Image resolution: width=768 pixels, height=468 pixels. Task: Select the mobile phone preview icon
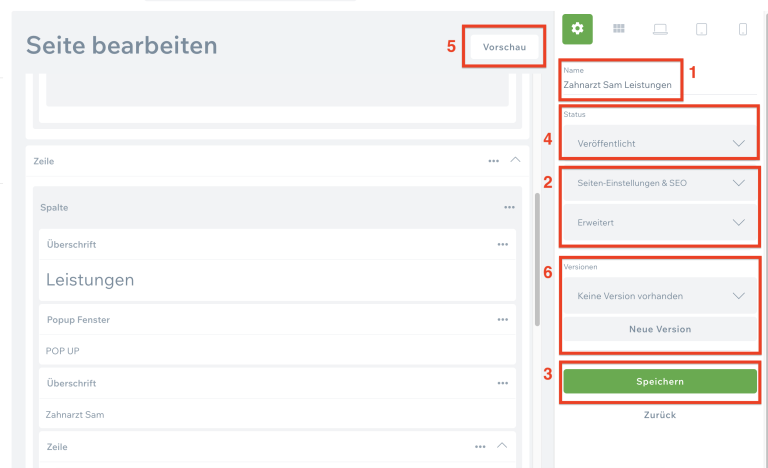click(x=742, y=29)
